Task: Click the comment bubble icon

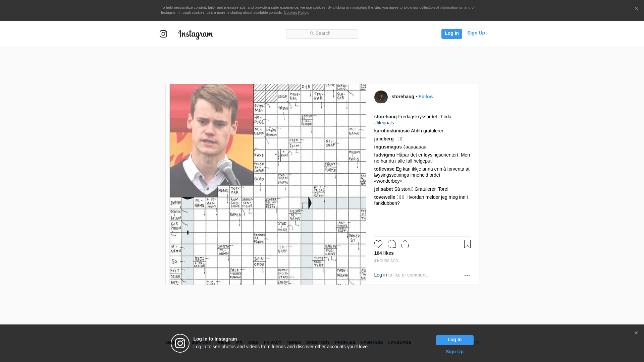Action: pyautogui.click(x=392, y=244)
